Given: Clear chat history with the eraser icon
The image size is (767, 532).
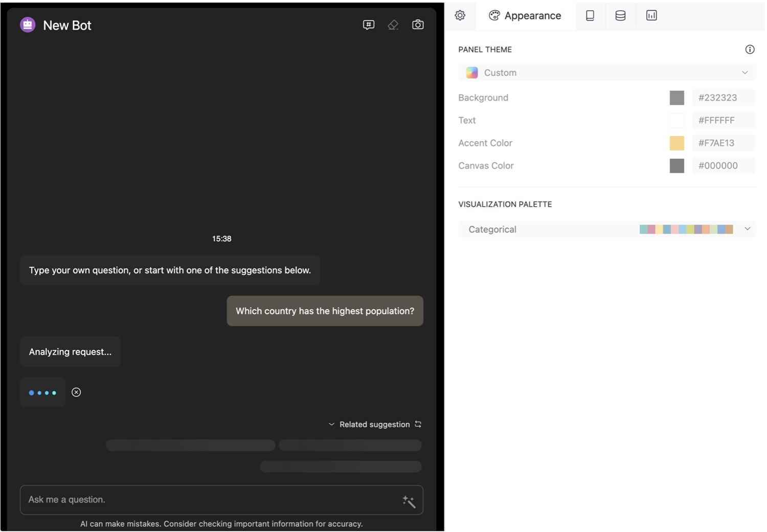Looking at the screenshot, I should pos(393,25).
